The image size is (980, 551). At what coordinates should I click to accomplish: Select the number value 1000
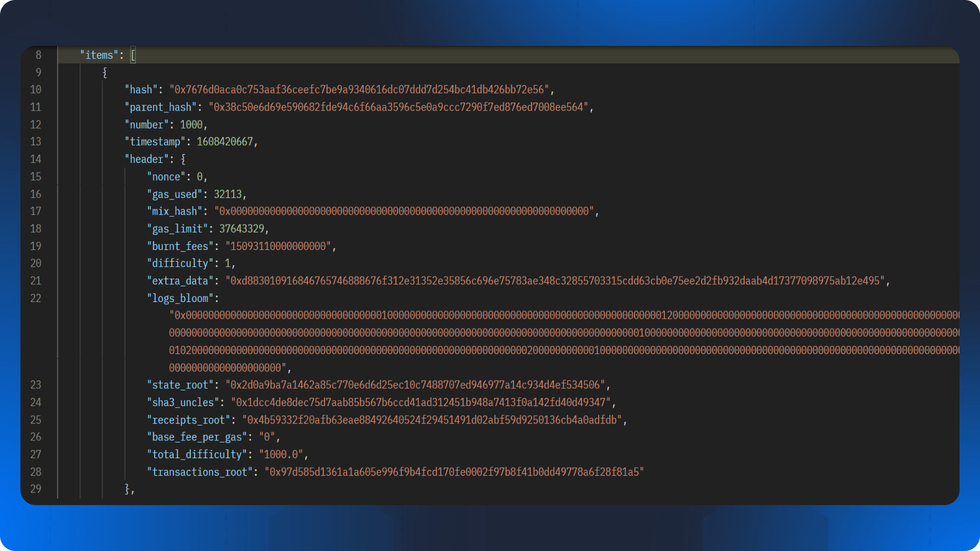click(191, 124)
